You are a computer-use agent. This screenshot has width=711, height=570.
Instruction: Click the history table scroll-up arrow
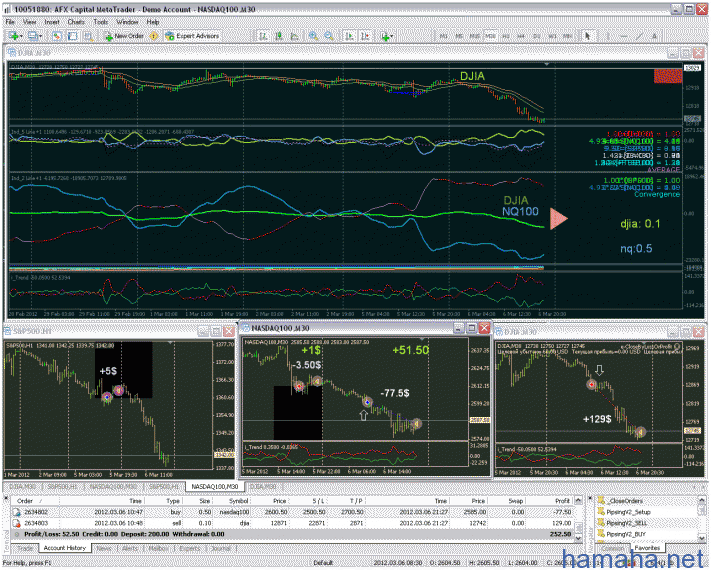[x=578, y=500]
